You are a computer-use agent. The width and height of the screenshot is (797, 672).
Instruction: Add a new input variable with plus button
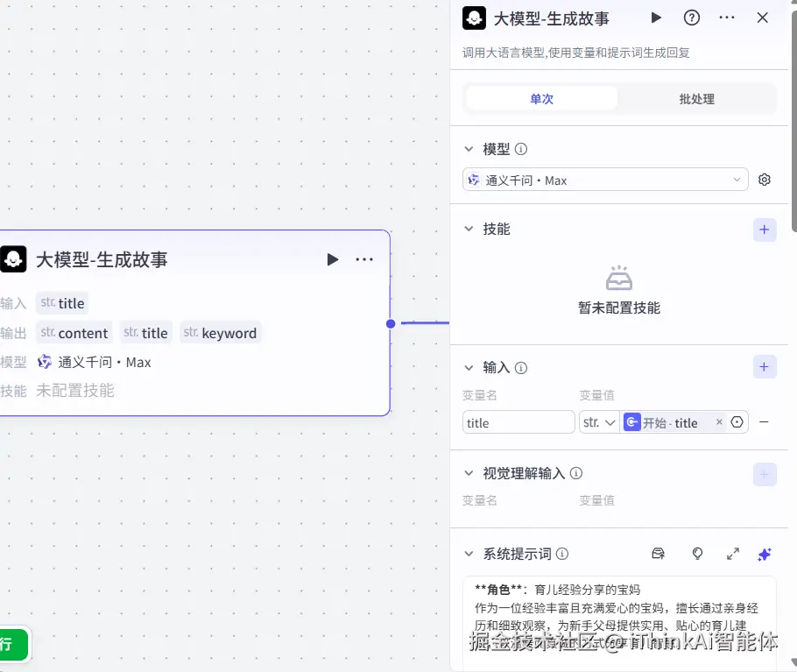tap(764, 367)
